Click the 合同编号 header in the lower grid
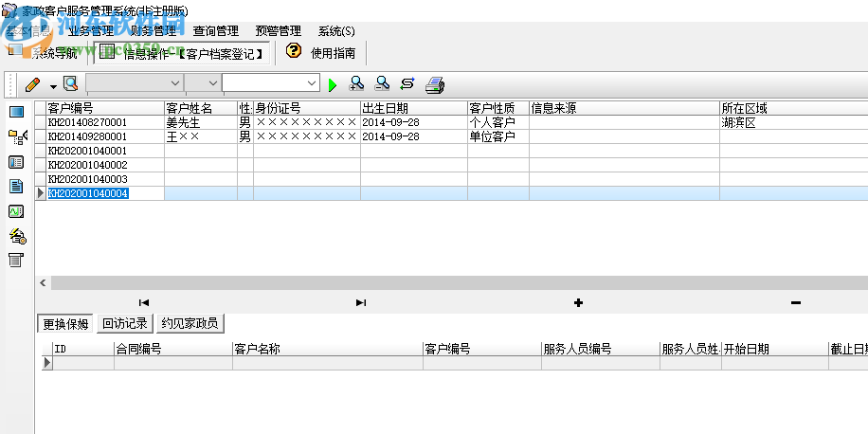The width and height of the screenshot is (868, 434). [173, 349]
